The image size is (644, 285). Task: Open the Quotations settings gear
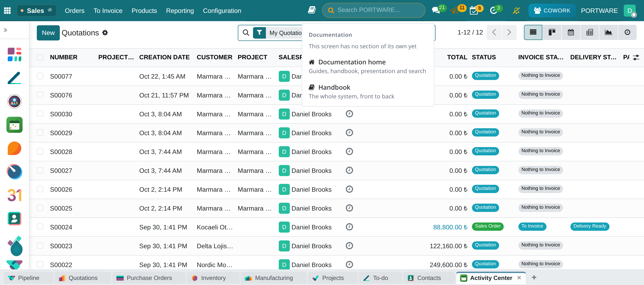point(105,33)
